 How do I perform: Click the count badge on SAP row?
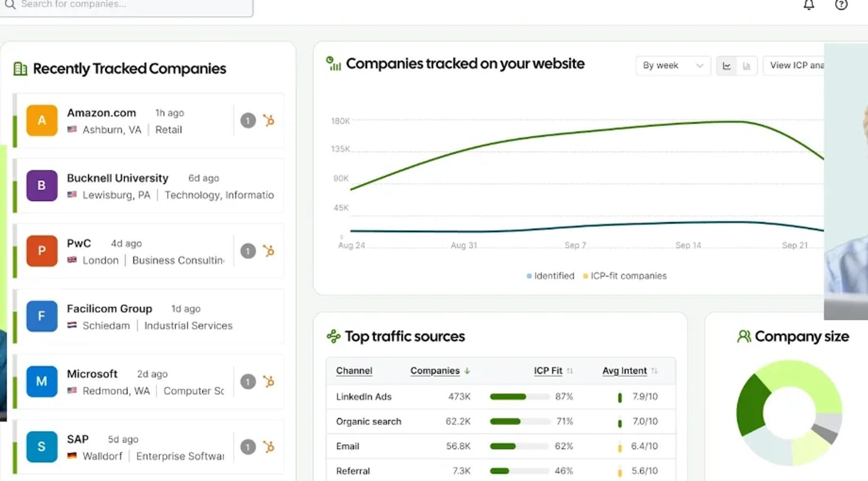248,447
